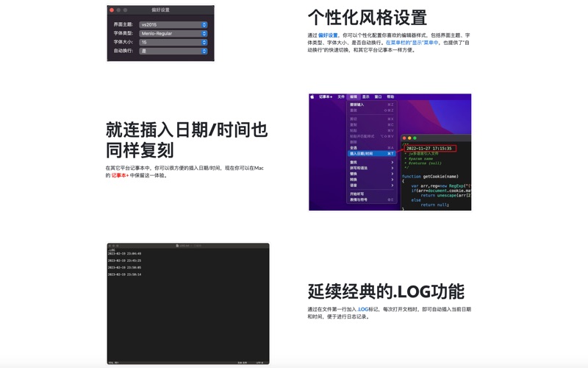Open the 编辑 menu in the menu bar
Image resolution: width=588 pixels, height=368 pixels.
pyautogui.click(x=354, y=96)
